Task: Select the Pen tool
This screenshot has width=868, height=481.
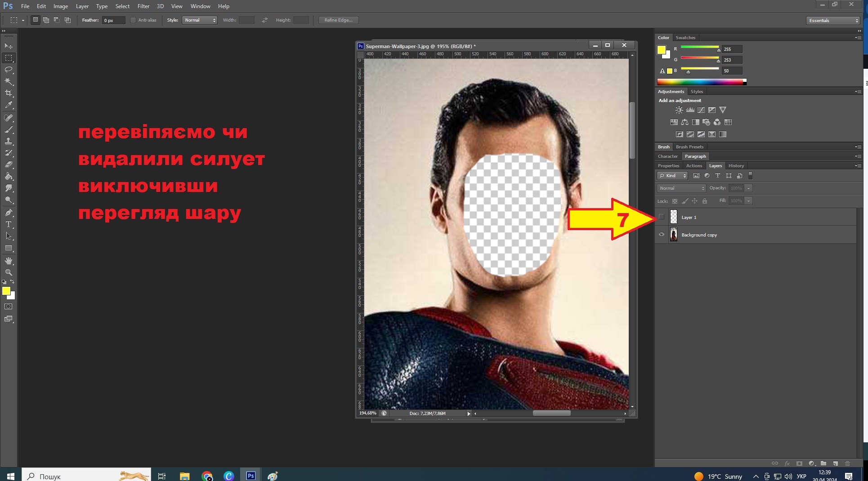Action: pyautogui.click(x=9, y=213)
